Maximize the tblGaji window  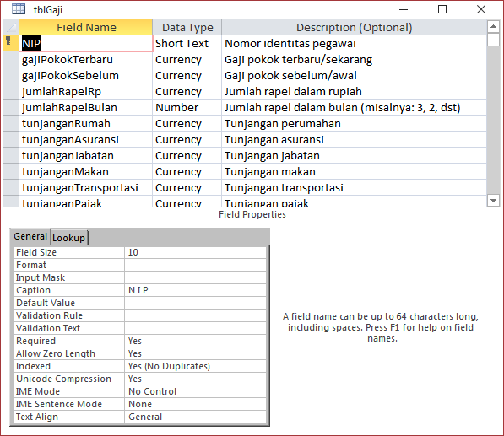(442, 9)
